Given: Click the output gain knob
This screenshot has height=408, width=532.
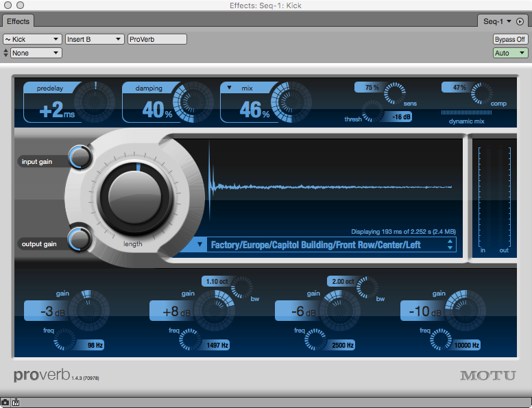Looking at the screenshot, I should (x=80, y=239).
